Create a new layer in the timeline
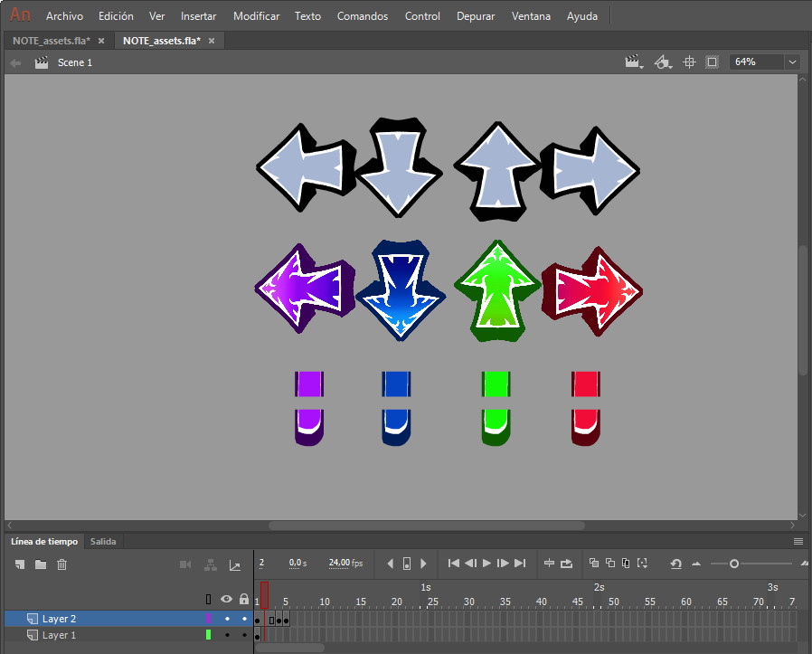 pyautogui.click(x=19, y=564)
